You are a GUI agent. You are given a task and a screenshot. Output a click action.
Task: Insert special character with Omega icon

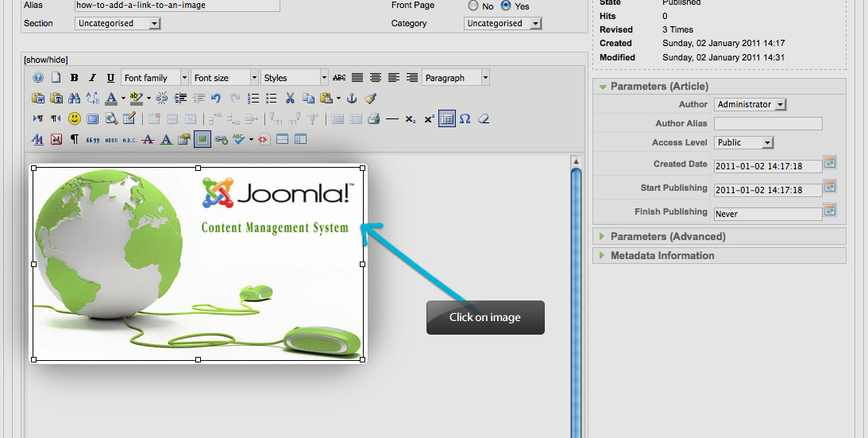[465, 118]
